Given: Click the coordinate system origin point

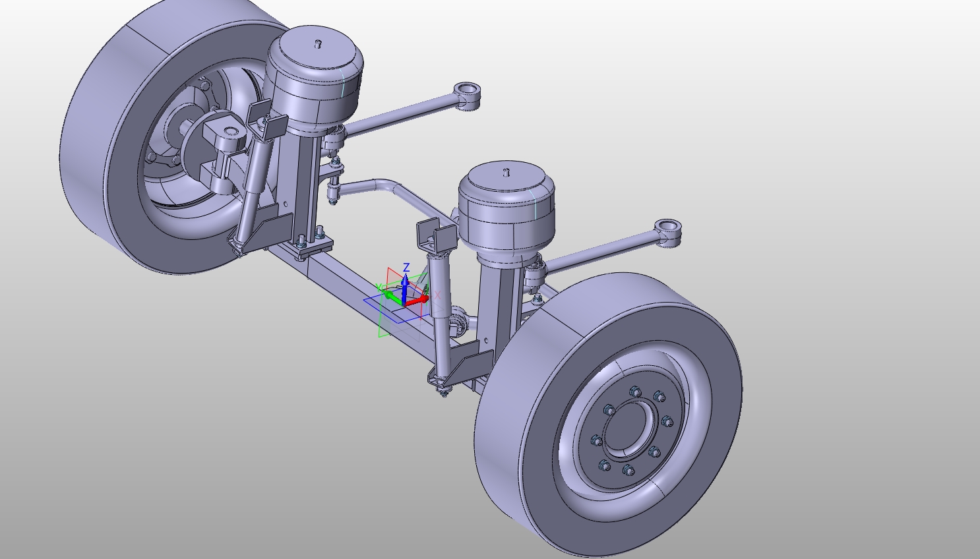Looking at the screenshot, I should tap(404, 305).
